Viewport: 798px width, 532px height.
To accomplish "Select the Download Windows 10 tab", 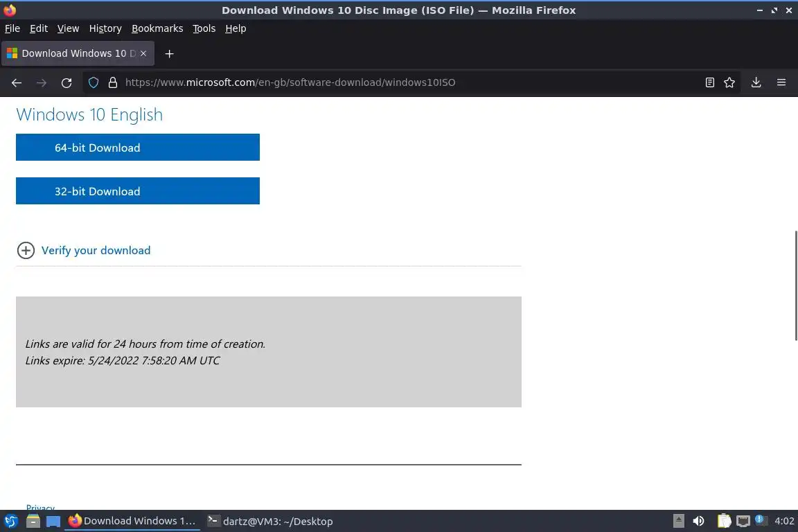I will click(x=78, y=53).
